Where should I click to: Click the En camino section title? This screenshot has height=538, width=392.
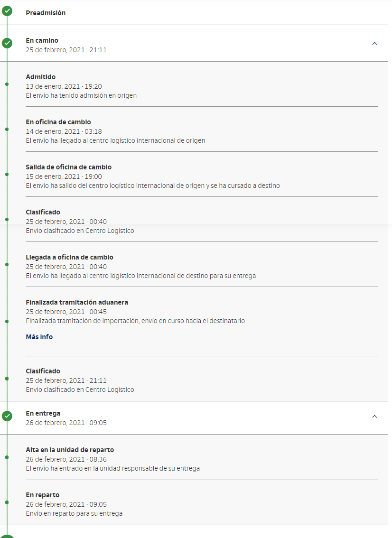click(42, 40)
